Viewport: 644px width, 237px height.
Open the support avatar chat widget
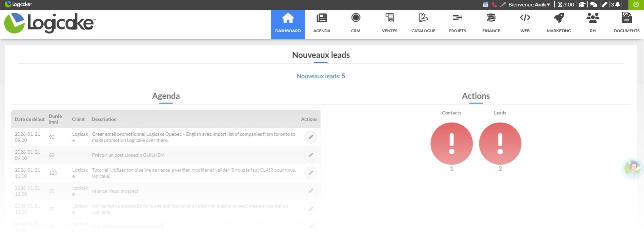632,168
